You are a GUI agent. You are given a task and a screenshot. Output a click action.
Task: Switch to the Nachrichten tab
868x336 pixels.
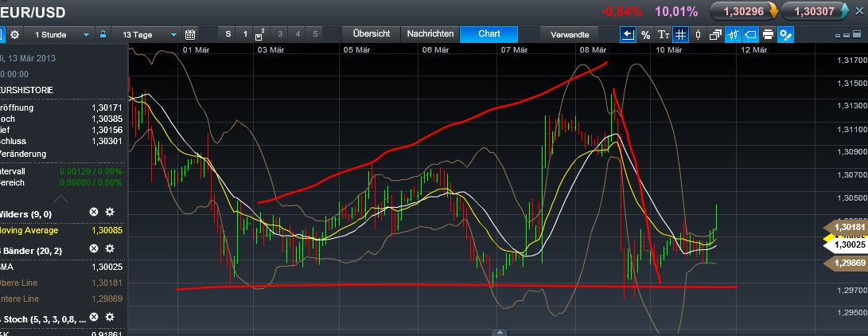click(430, 33)
